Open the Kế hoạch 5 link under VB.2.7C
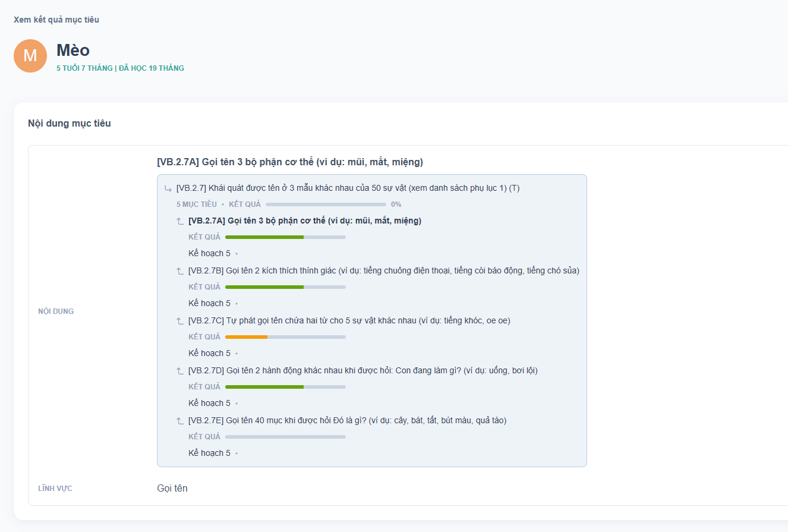This screenshot has height=532, width=788. pyautogui.click(x=209, y=353)
